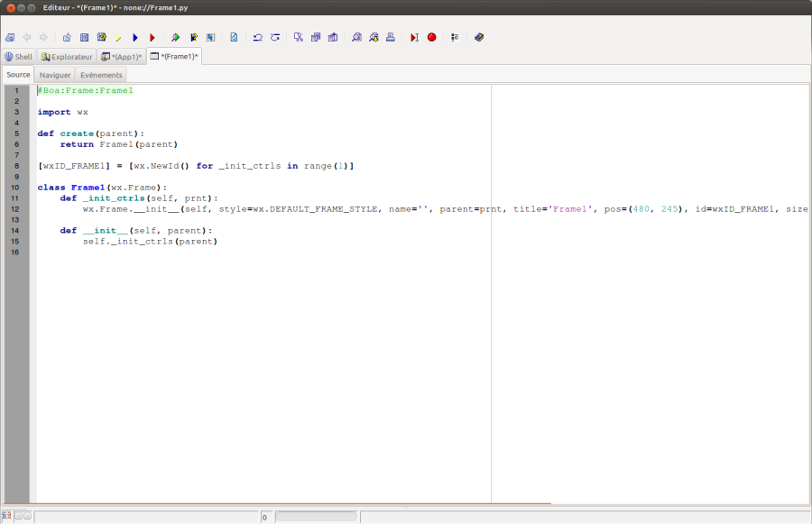Click the Undo icon in toolbar
This screenshot has width=812, height=524.
coord(257,38)
